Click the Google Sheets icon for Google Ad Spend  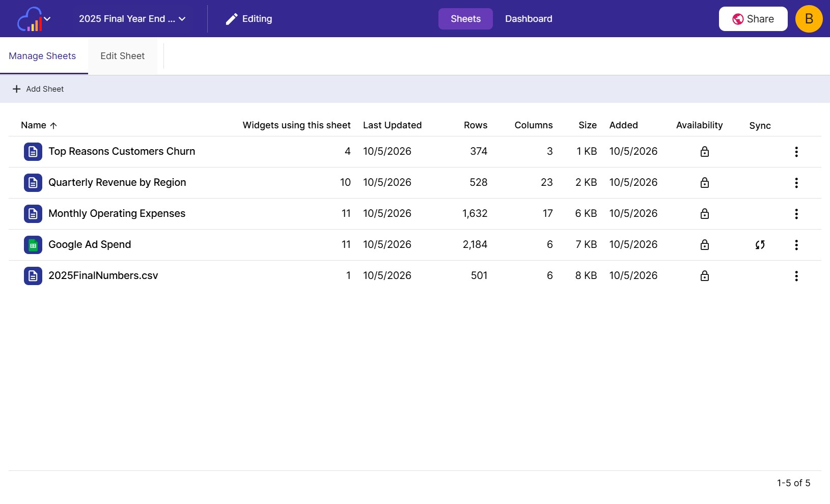pyautogui.click(x=33, y=245)
